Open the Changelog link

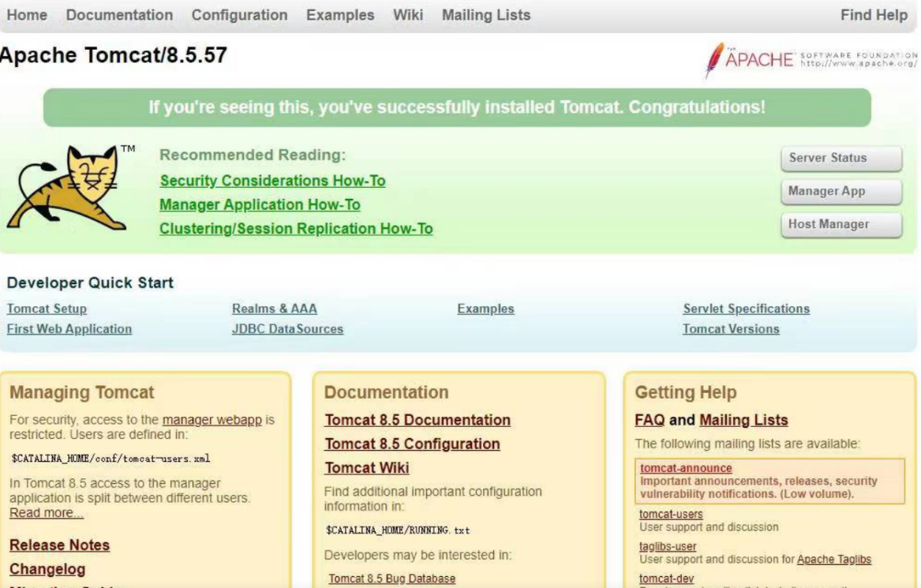[47, 569]
